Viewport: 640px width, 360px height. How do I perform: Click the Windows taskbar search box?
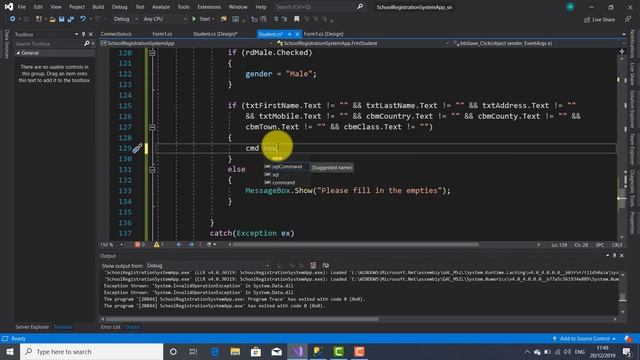(x=91, y=351)
